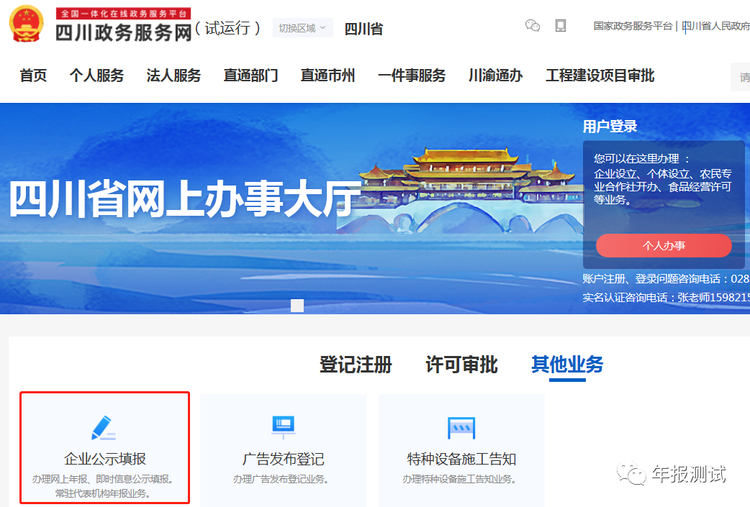
Task: Go to 首页 in navigation
Action: tap(33, 75)
